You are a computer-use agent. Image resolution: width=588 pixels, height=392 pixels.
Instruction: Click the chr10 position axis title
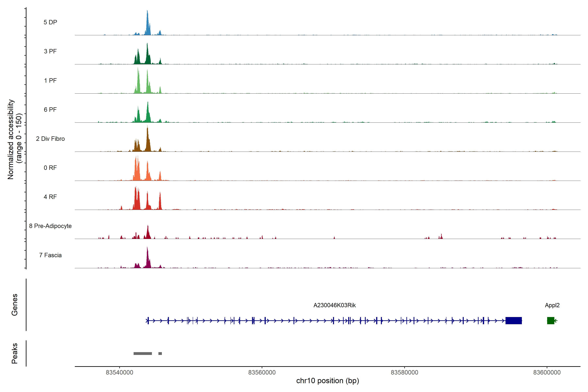[327, 381]
